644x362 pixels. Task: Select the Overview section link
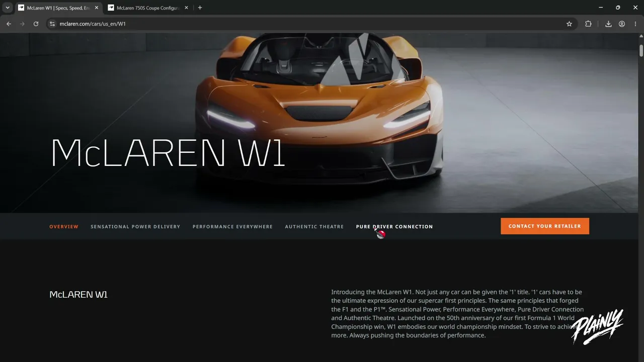(x=64, y=227)
